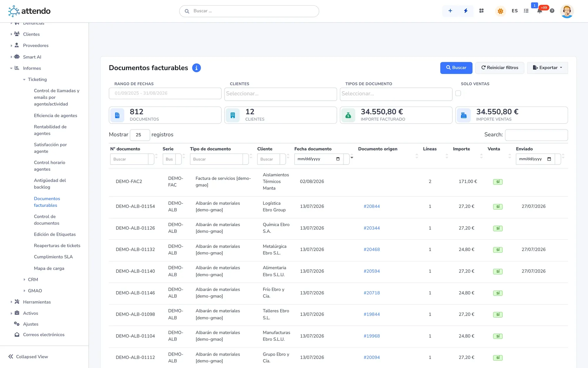The height and width of the screenshot is (368, 588).
Task: Focus the top Buscar search bar
Action: [x=249, y=11]
